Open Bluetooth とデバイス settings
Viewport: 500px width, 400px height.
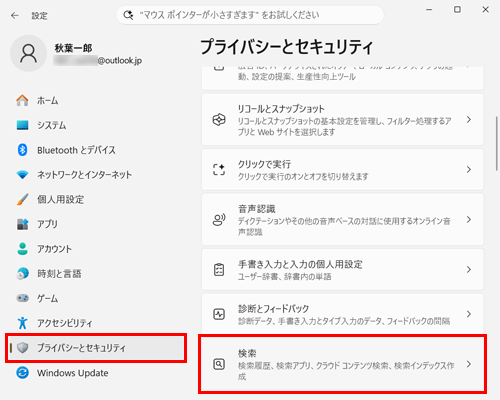(95, 150)
